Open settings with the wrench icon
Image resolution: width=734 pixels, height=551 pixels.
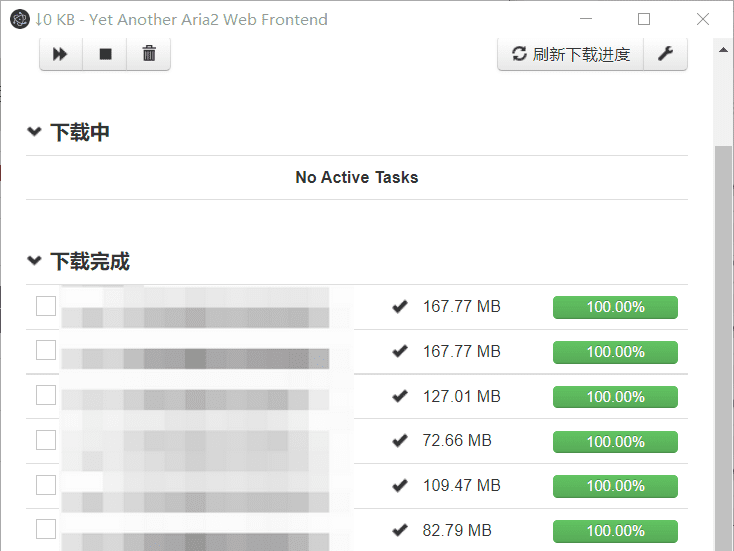[665, 54]
